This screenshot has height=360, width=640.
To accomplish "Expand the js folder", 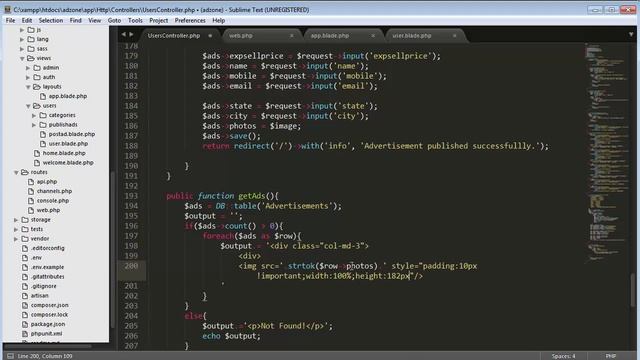I will pyautogui.click(x=22, y=30).
